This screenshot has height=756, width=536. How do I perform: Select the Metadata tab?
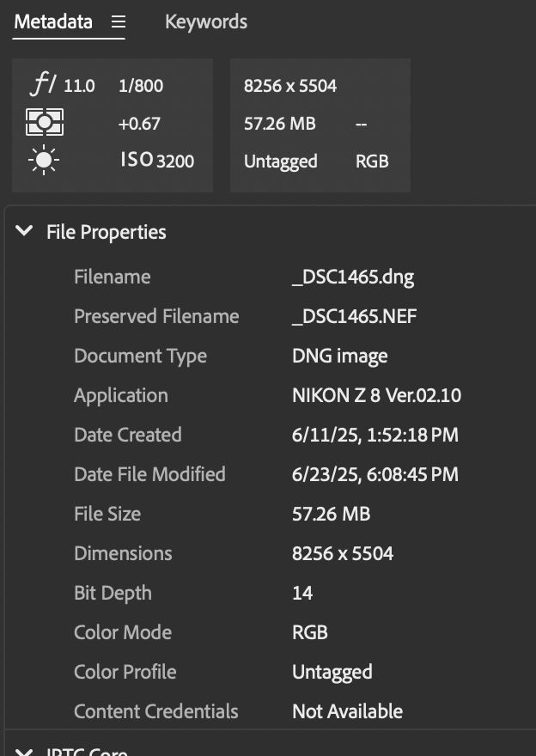coord(53,21)
